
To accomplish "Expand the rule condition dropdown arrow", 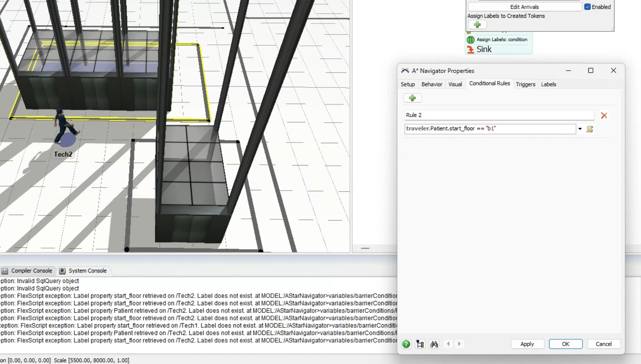I will coord(580,129).
